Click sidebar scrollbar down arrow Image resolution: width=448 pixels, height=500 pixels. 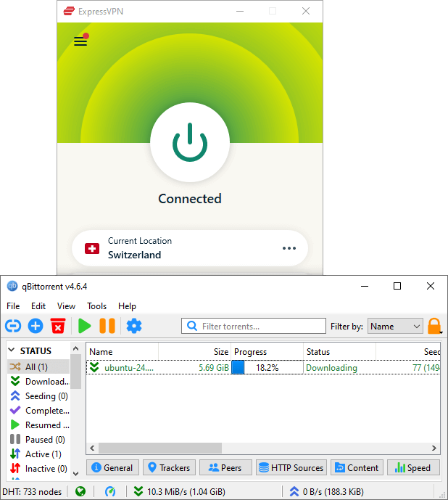[x=75, y=474]
